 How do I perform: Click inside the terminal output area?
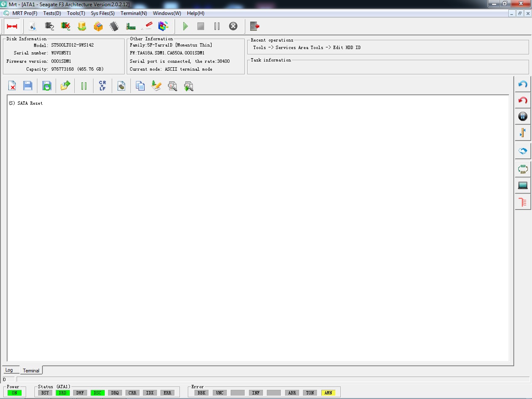[x=258, y=228]
